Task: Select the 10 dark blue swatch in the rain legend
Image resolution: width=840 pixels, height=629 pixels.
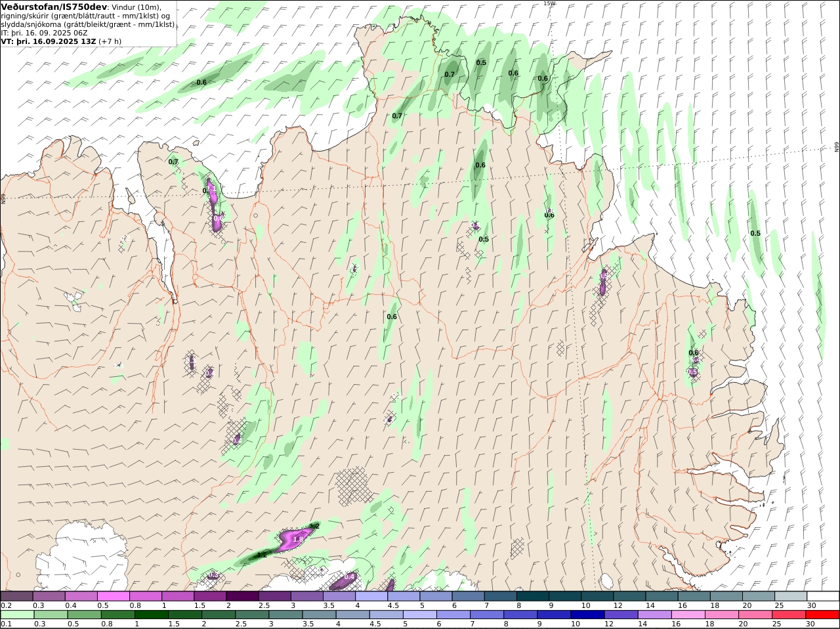Action: click(587, 615)
